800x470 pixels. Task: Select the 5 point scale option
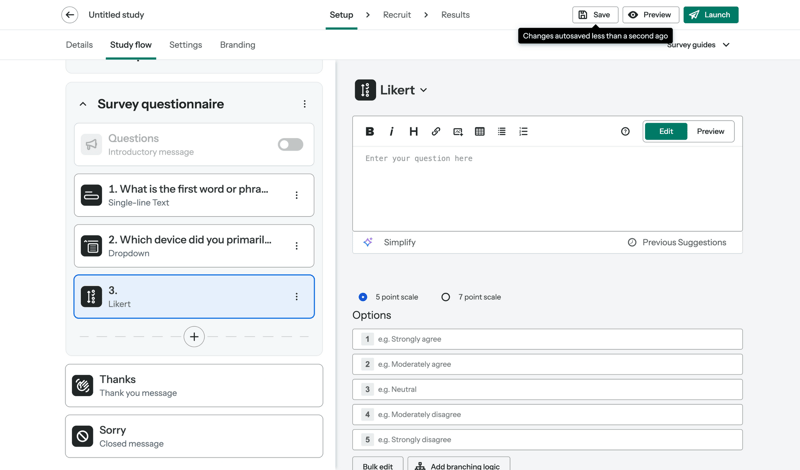[363, 297]
